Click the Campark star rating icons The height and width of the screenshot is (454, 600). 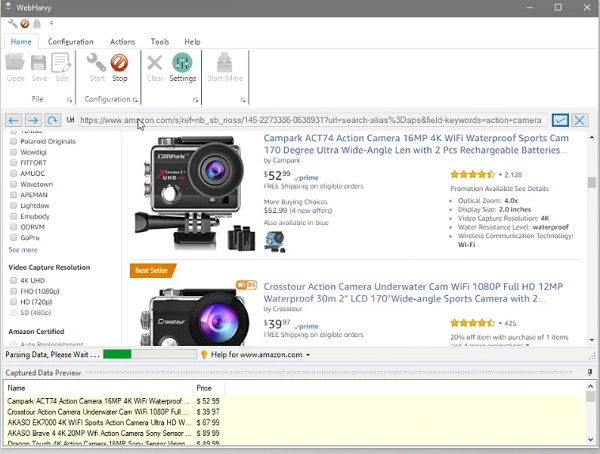[473, 175]
